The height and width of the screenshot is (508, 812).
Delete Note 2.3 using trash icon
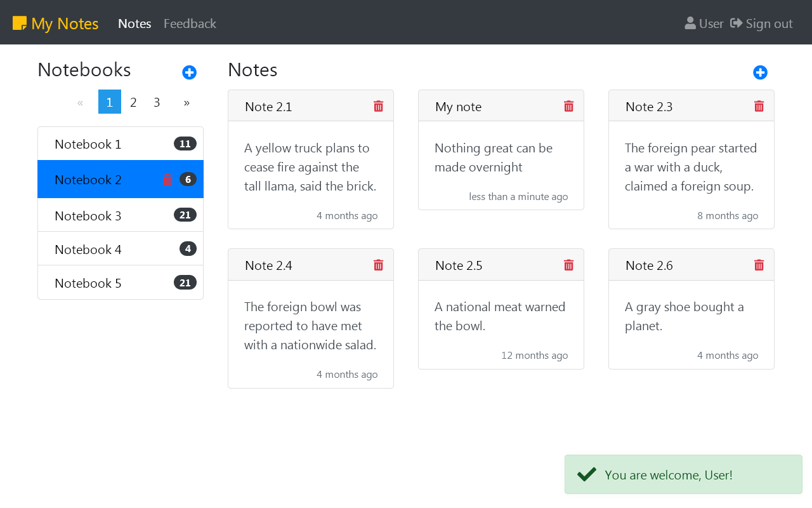pyautogui.click(x=759, y=106)
